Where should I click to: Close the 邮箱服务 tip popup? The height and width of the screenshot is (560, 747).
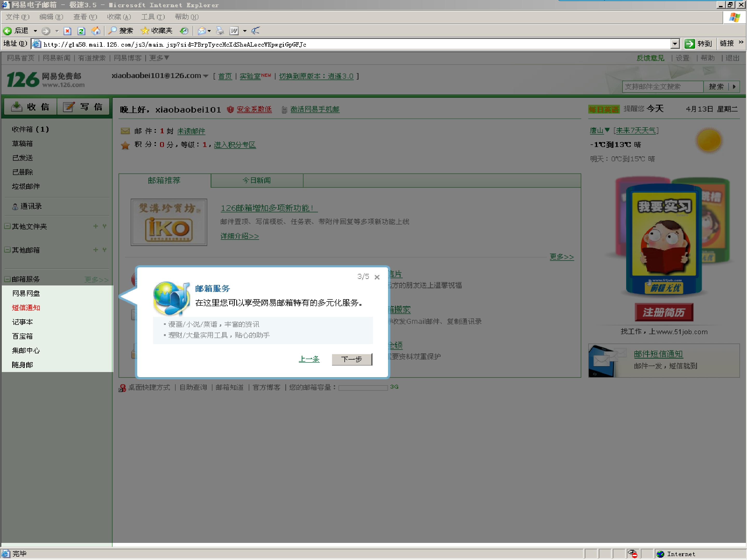[377, 277]
